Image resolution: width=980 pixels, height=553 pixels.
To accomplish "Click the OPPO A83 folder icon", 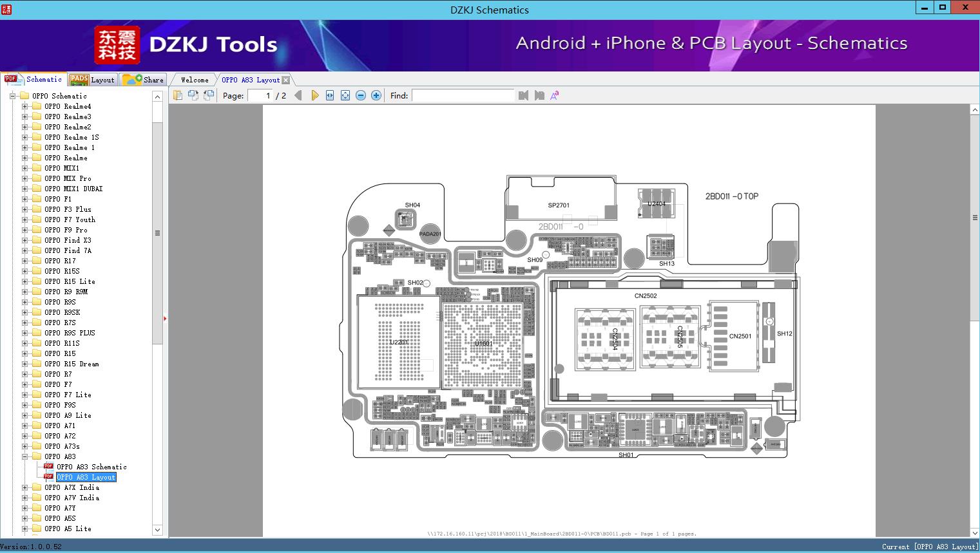I will [37, 456].
